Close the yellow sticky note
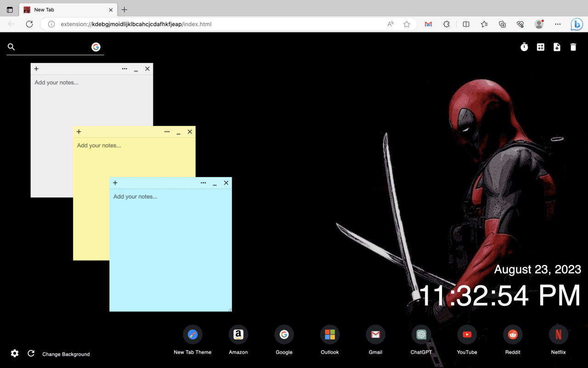 pos(190,132)
